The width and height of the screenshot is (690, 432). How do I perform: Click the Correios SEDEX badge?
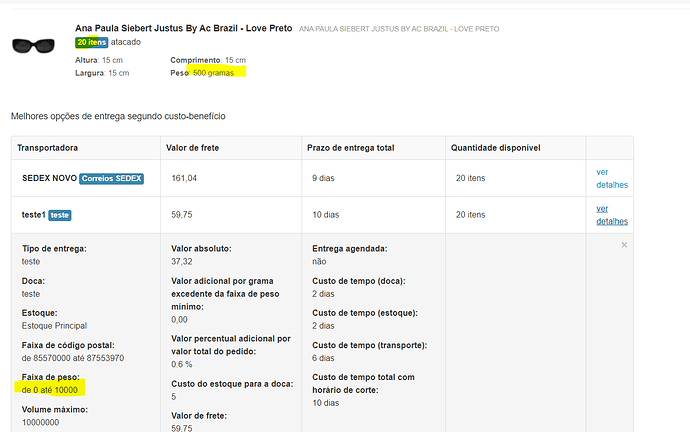(x=111, y=179)
